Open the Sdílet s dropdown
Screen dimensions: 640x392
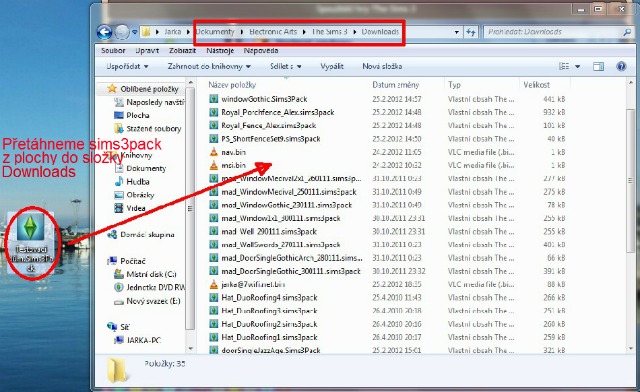point(285,66)
